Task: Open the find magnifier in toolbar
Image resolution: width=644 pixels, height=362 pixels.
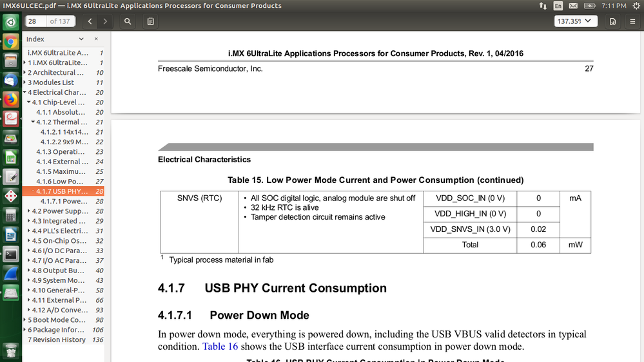Action: point(128,21)
